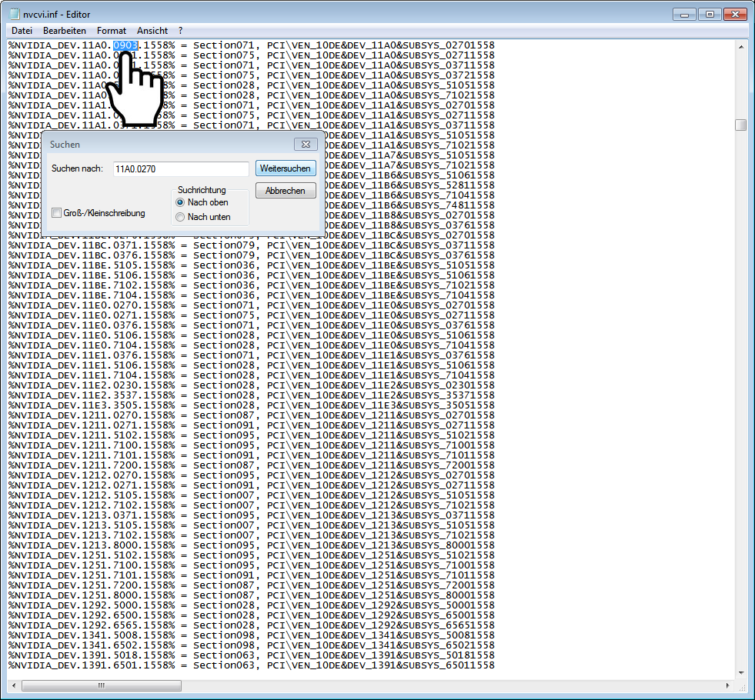Click line NVIDIA_DEV.1213.8000.1558
This screenshot has width=755, height=700.
point(252,545)
